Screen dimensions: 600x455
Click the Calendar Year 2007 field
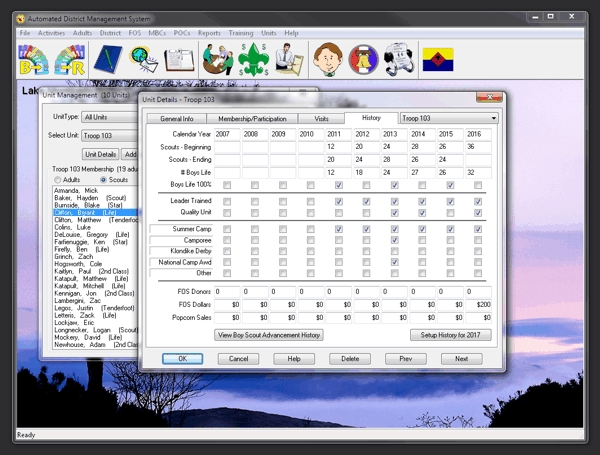point(227,134)
